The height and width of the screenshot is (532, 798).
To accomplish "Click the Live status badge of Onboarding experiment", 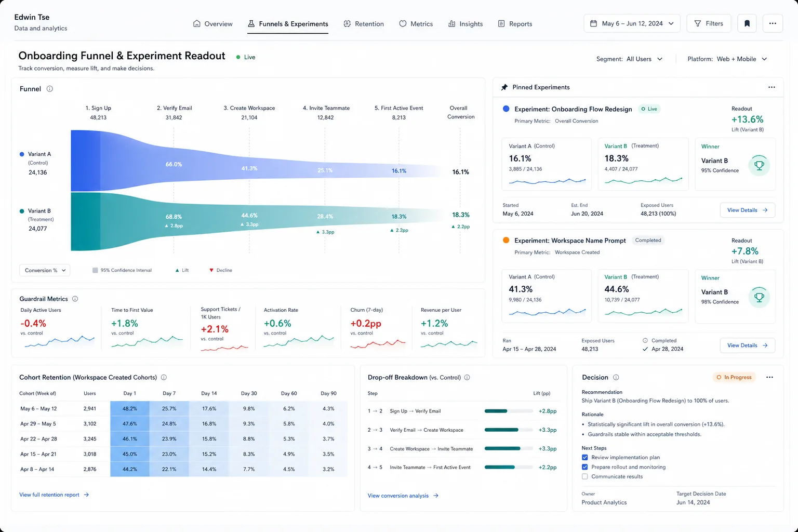I will [649, 109].
